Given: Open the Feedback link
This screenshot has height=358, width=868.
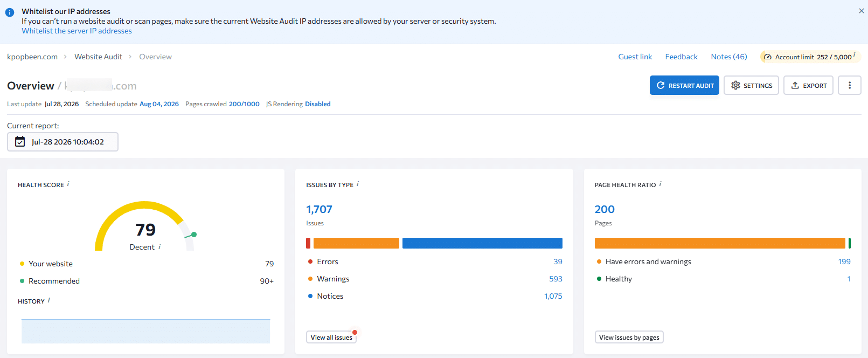Looking at the screenshot, I should coord(681,57).
